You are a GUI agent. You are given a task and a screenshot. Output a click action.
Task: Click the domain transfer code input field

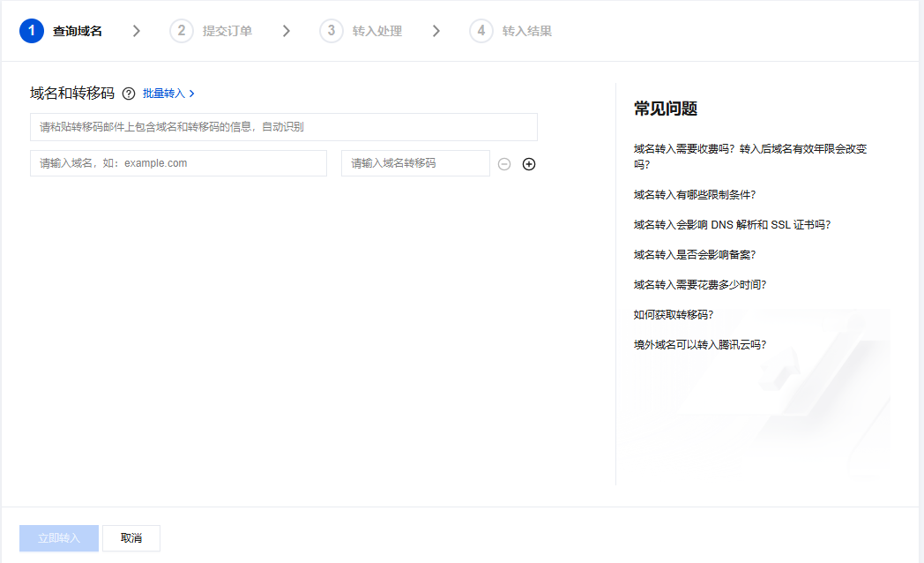[x=414, y=163]
